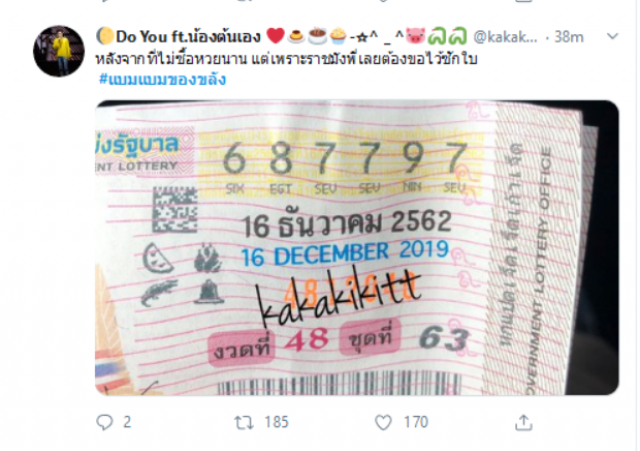This screenshot has height=451, width=640.
Task: Open the blue Thai hashtag link
Action: click(x=162, y=79)
